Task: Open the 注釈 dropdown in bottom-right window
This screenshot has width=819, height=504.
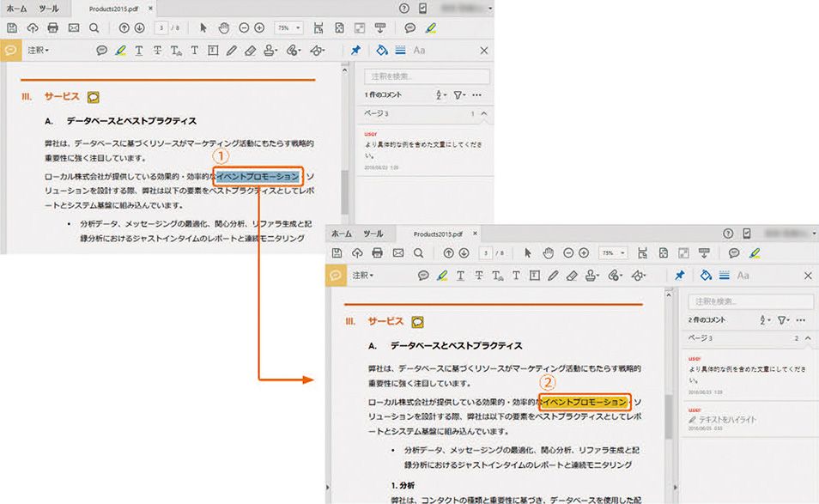Action: click(362, 276)
